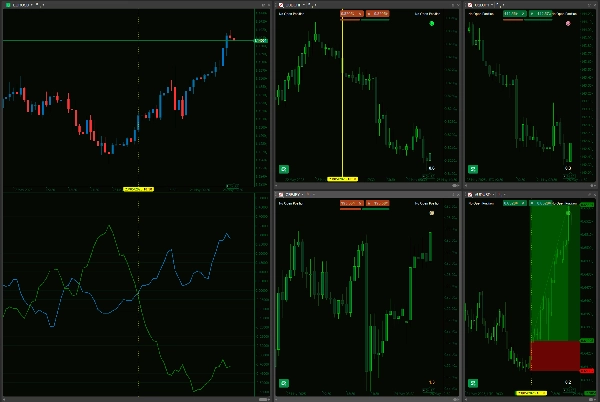Click the green chart icon in the main chart title bar
The image size is (600, 402).
8,5
